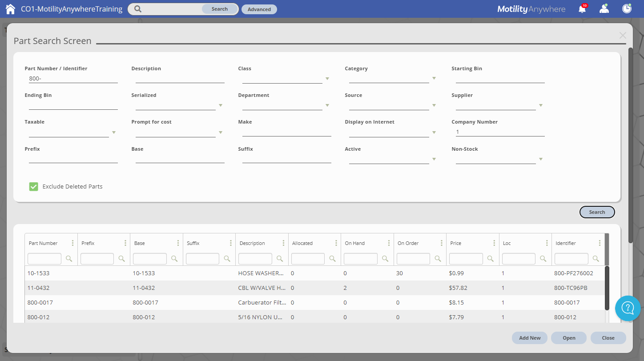Select row with part number 10-1533
The height and width of the screenshot is (361, 644).
[x=314, y=273]
